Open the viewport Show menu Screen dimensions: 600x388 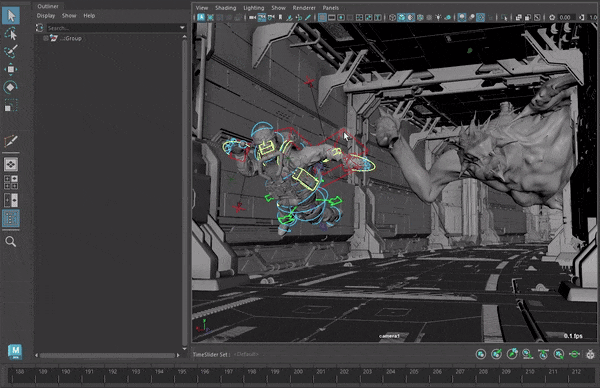[x=279, y=8]
